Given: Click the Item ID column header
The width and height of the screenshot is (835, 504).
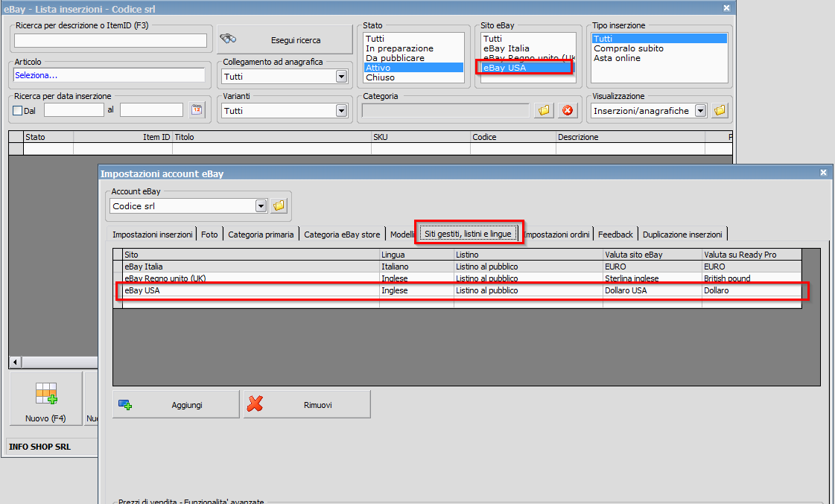Looking at the screenshot, I should point(122,137).
